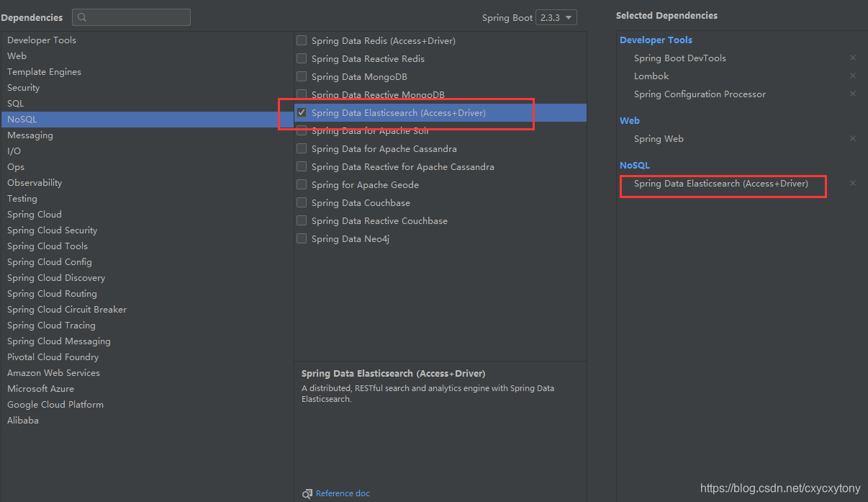Open the Spring Boot version dropdown
The image size is (868, 502).
click(556, 17)
